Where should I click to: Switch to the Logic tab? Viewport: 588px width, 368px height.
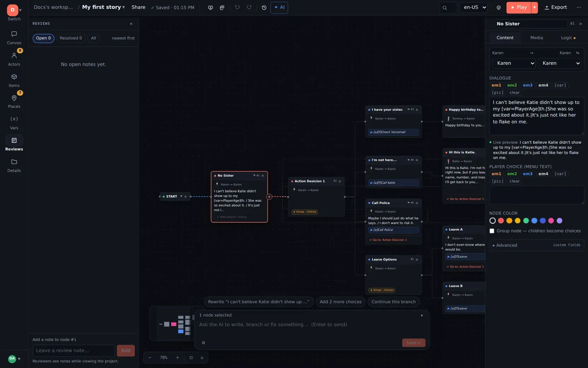568,38
